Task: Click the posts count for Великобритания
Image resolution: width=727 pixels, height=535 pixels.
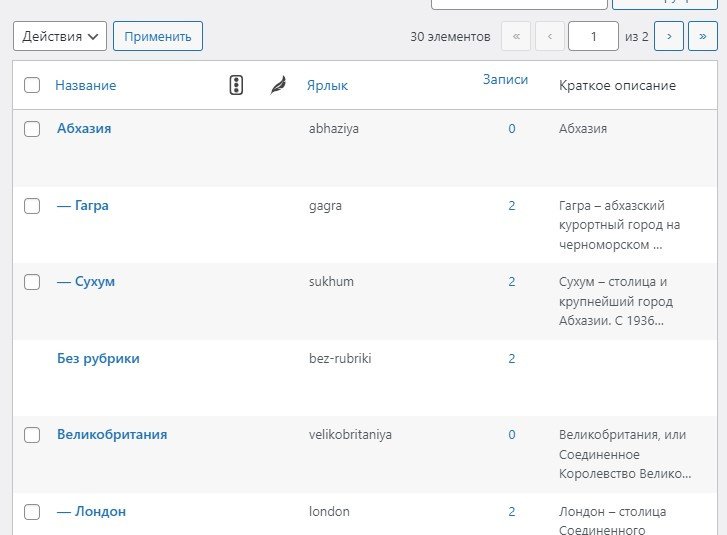Action: pos(512,434)
